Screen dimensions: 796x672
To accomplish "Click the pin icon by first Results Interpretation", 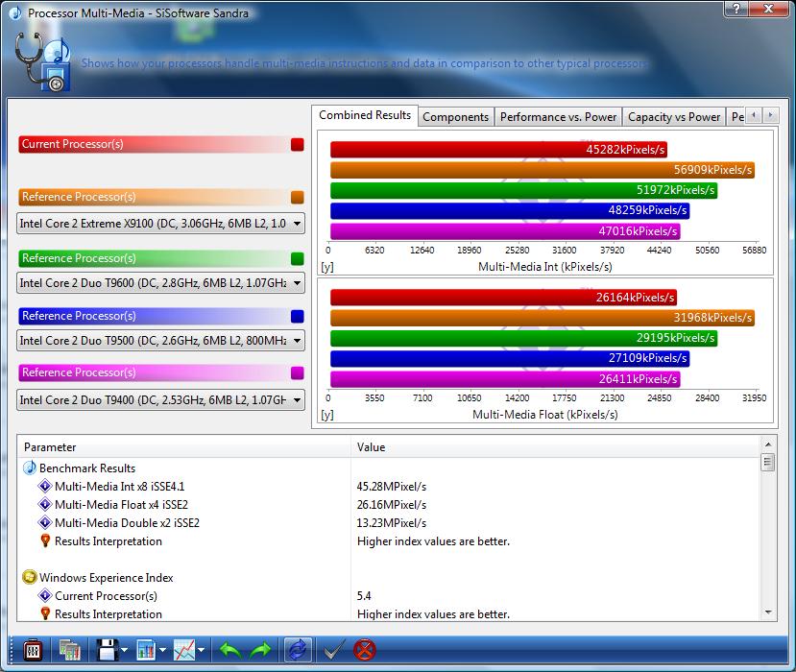I will tap(45, 540).
